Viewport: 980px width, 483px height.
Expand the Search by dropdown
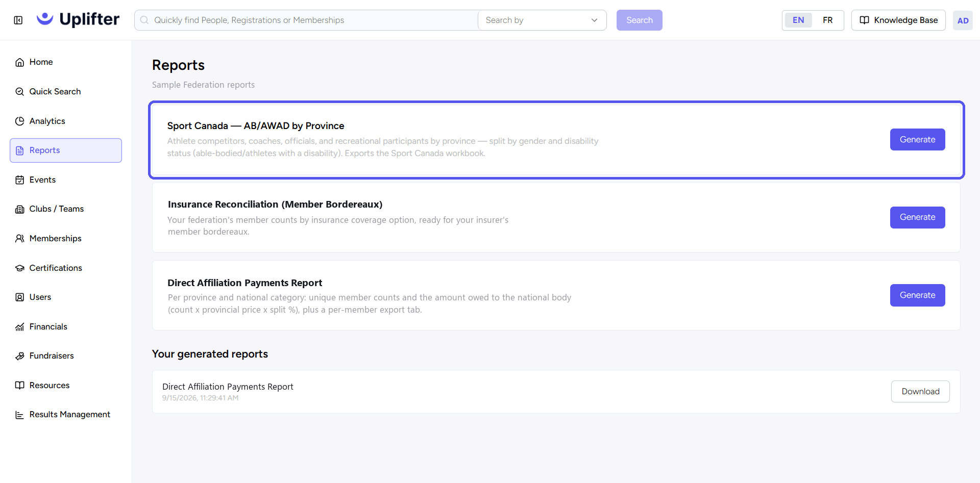[x=542, y=20]
